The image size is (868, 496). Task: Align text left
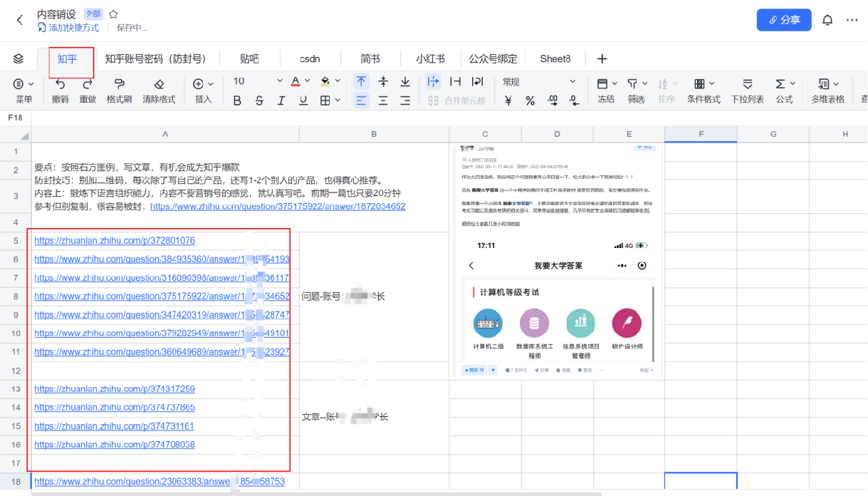tap(362, 100)
